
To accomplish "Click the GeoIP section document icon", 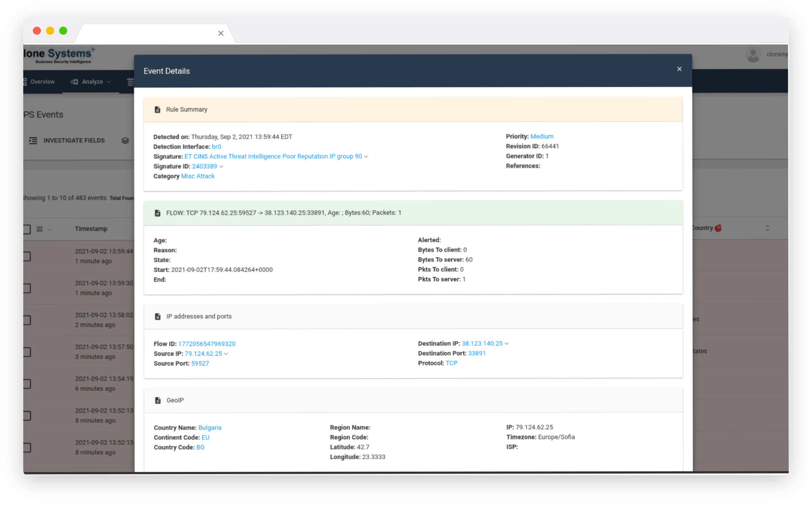I will [x=157, y=400].
